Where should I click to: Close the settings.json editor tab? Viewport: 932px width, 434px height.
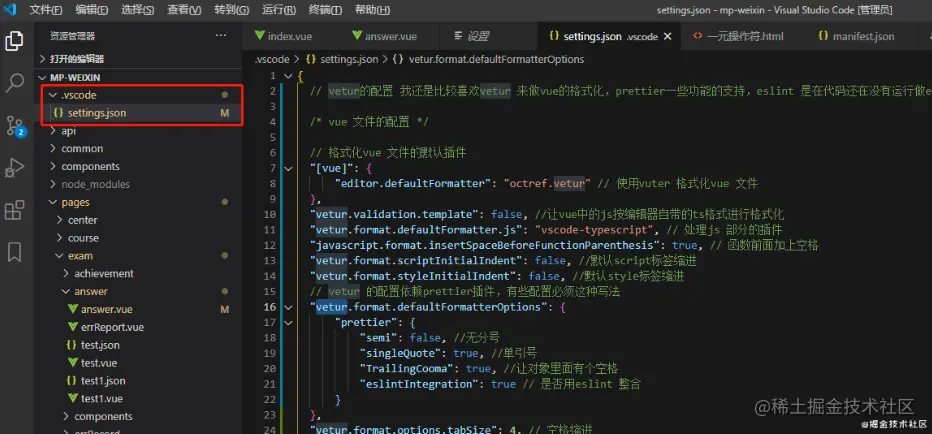[667, 36]
